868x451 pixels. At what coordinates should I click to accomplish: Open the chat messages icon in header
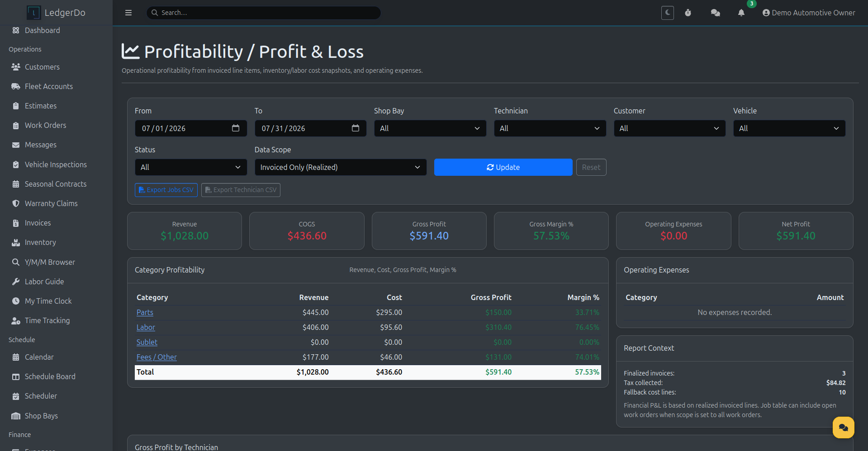pyautogui.click(x=716, y=13)
